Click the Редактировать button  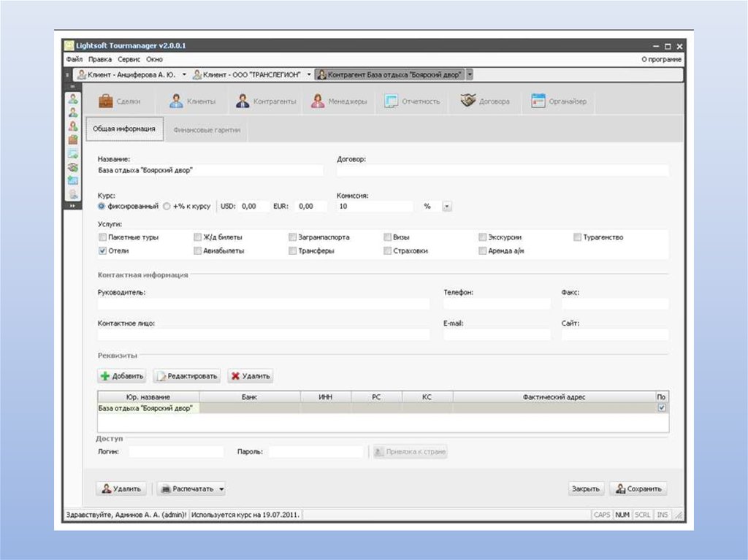187,376
